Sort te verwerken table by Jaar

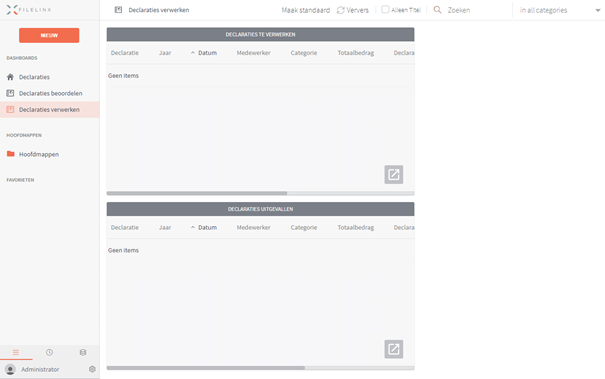[x=165, y=53]
